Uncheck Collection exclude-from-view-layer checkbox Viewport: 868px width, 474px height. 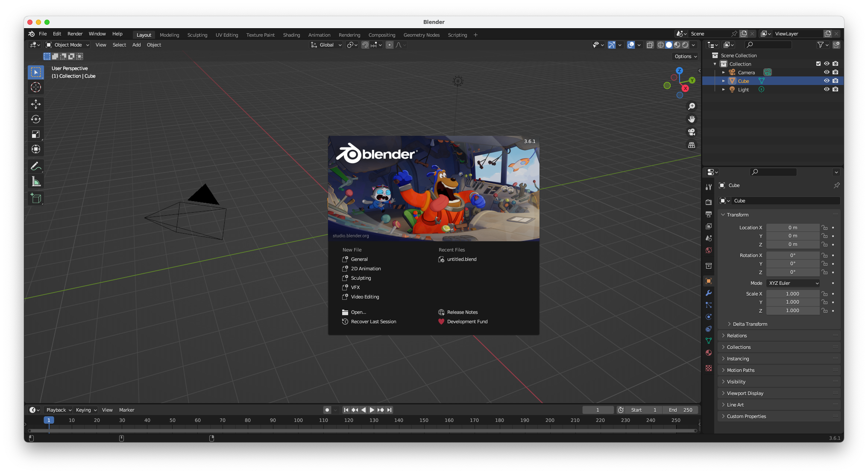[x=818, y=64]
